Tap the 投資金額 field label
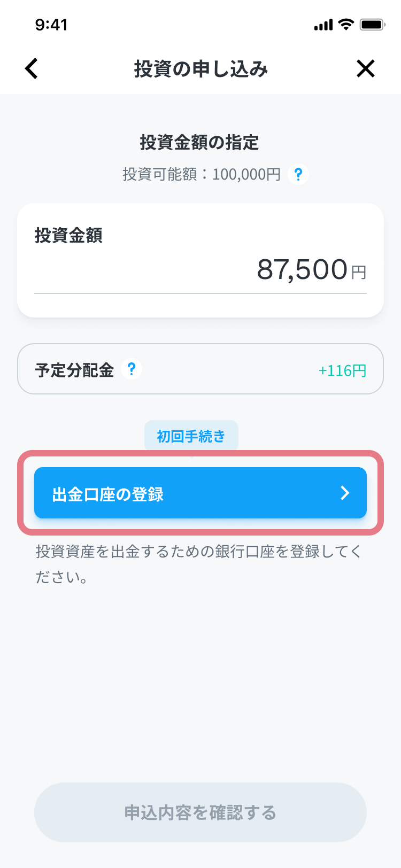 coord(68,235)
